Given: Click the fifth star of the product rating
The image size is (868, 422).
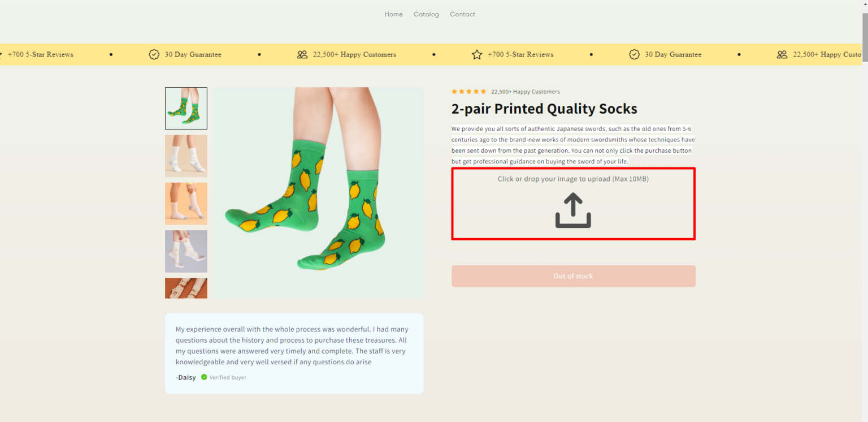Looking at the screenshot, I should click(484, 91).
